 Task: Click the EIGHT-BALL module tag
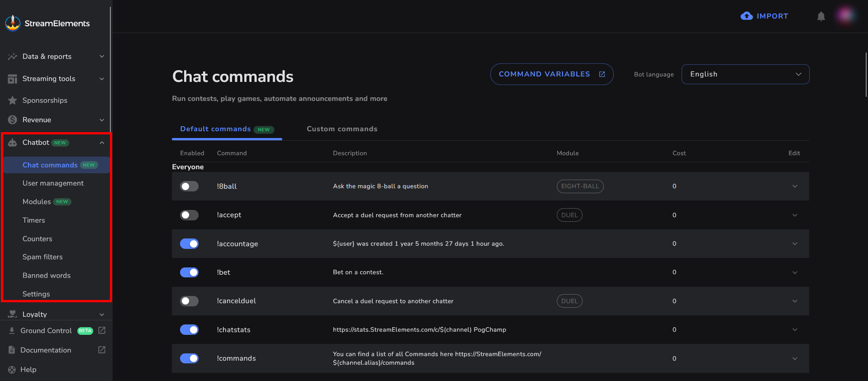click(x=580, y=186)
